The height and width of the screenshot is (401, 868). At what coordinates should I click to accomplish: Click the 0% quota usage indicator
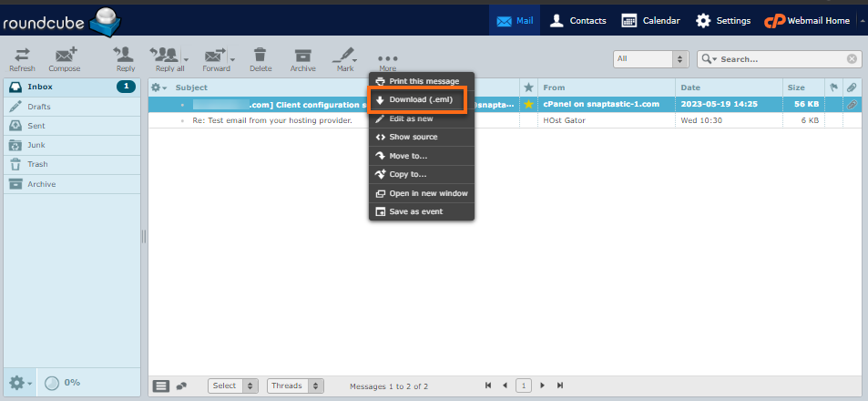62,383
